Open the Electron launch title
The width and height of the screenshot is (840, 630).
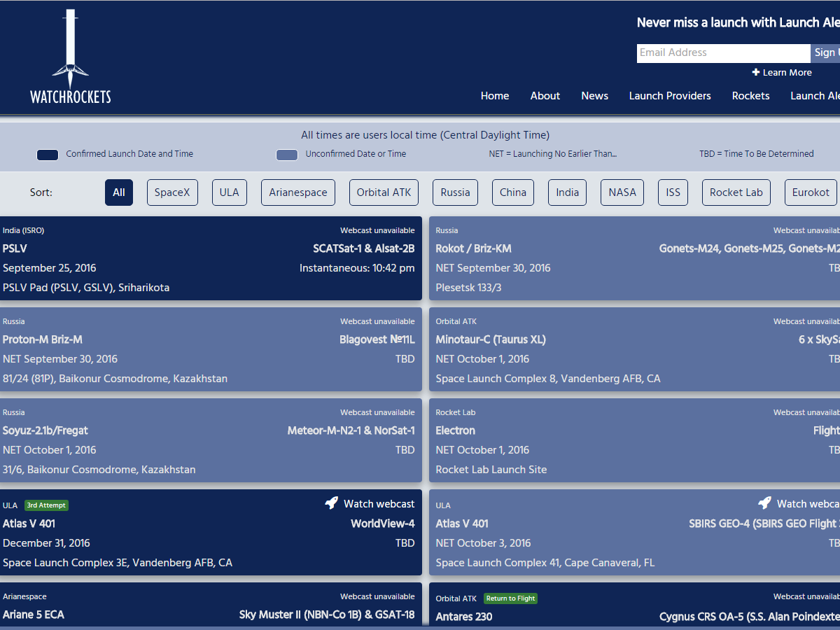coord(455,430)
